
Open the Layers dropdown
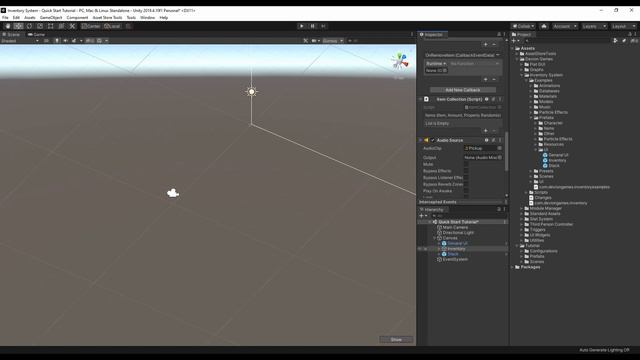pyautogui.click(x=594, y=26)
